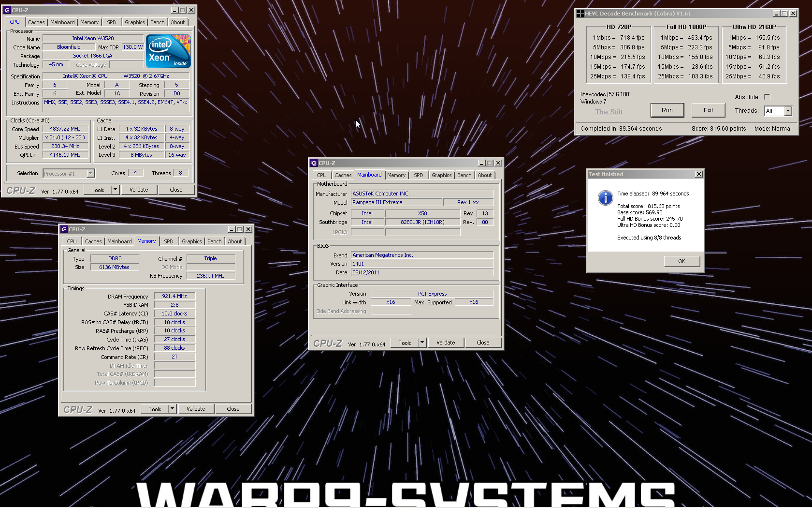Click the Core Speed 4837.22 MHz field
Screen dimensions: 812x508
[x=65, y=129]
